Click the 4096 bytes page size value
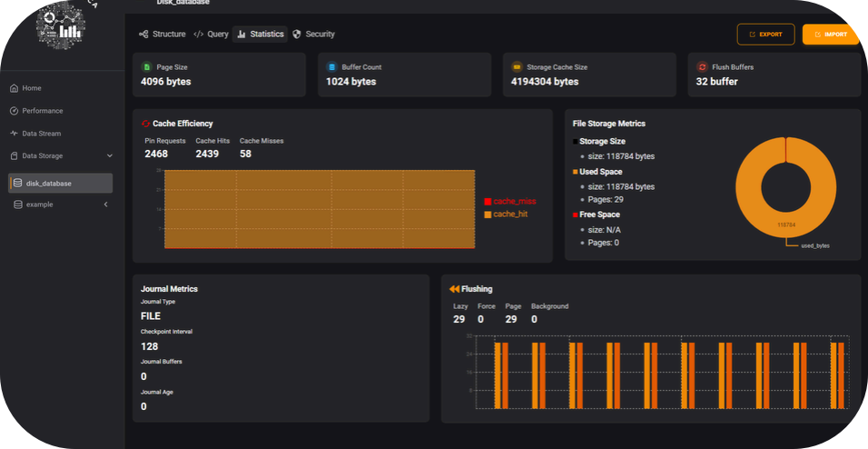 coord(165,82)
